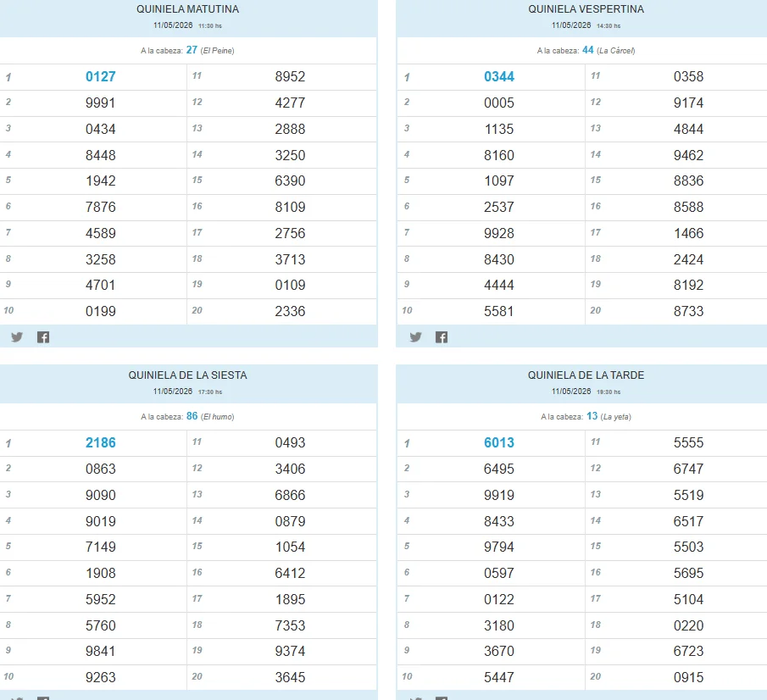Image resolution: width=767 pixels, height=700 pixels.
Task: Share Quiniela Vespertina on Twitter
Action: pos(416,337)
